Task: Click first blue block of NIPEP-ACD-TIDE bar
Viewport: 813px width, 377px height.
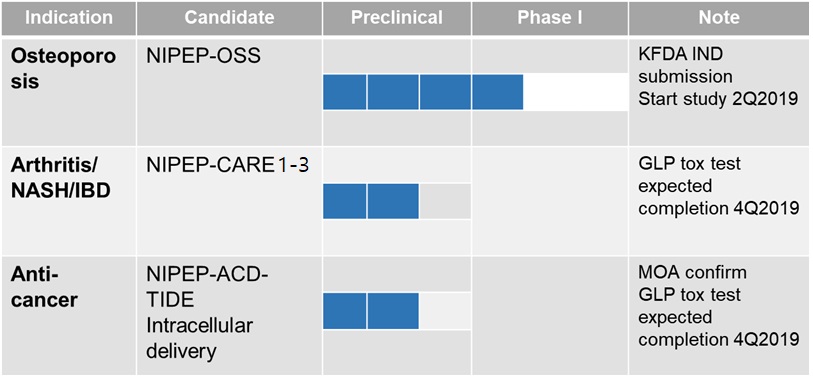Action: pyautogui.click(x=345, y=311)
